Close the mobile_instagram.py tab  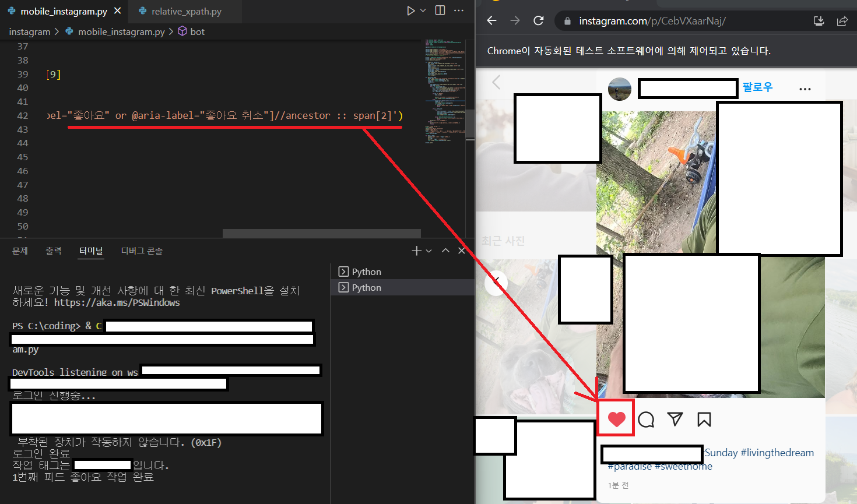118,11
